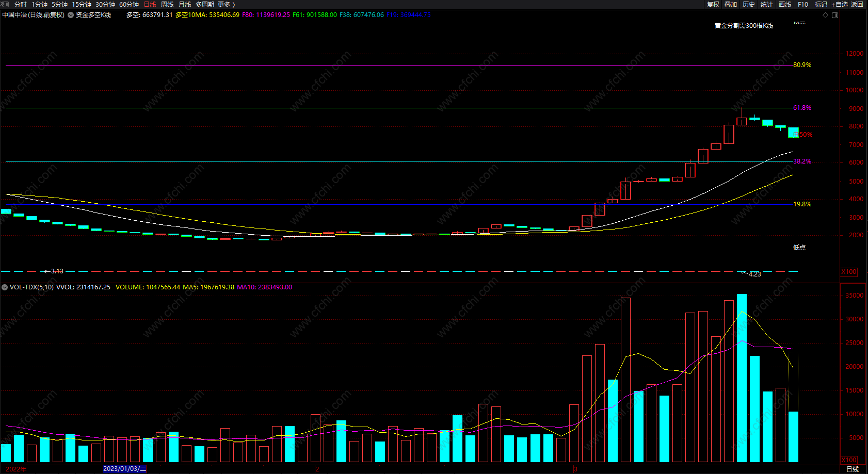Click the 资金多空K线 indicator name

93,15
